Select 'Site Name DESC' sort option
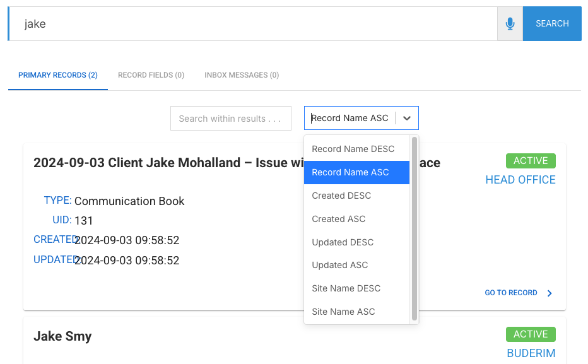Image resolution: width=588 pixels, height=364 pixels. pyautogui.click(x=356, y=288)
